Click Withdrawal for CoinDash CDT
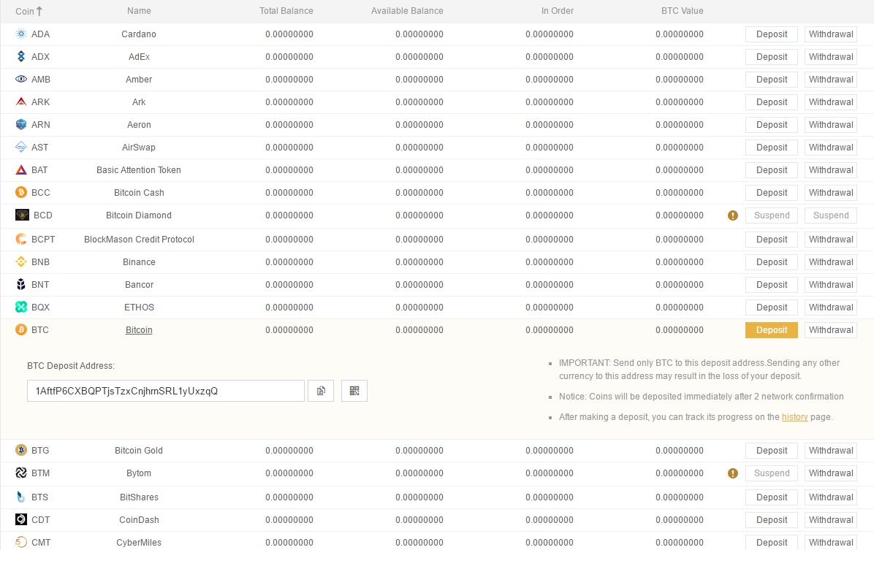The width and height of the screenshot is (874, 588). 831,520
